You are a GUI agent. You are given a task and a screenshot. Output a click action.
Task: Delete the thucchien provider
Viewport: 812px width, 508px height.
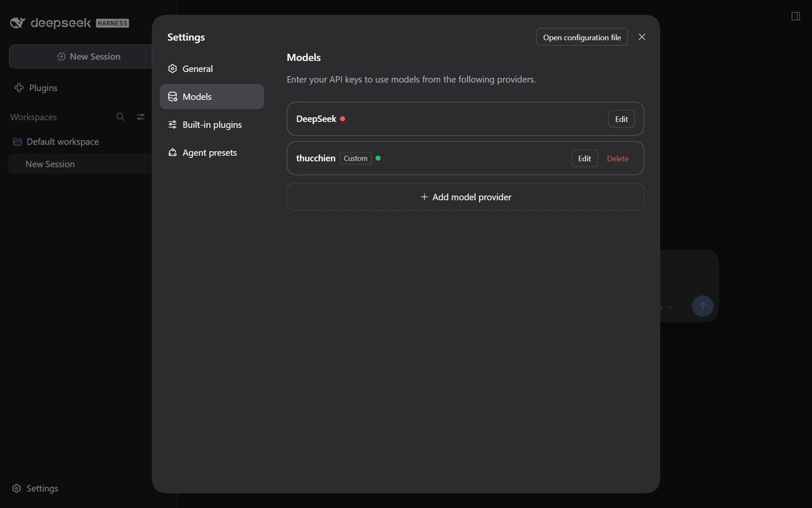pyautogui.click(x=617, y=158)
